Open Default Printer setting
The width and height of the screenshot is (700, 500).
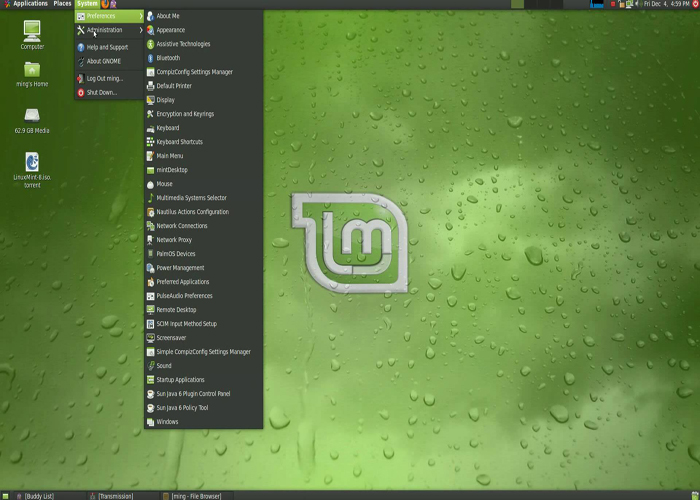pos(203,86)
